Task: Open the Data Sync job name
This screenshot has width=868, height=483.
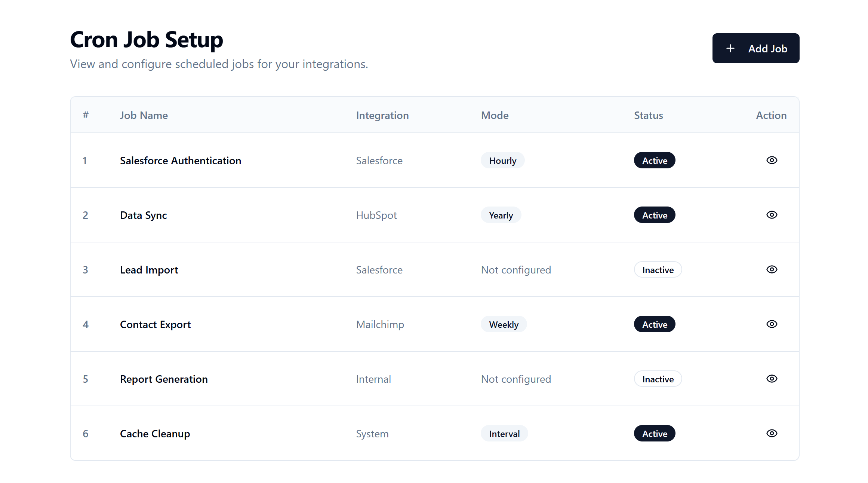Action: coord(143,215)
